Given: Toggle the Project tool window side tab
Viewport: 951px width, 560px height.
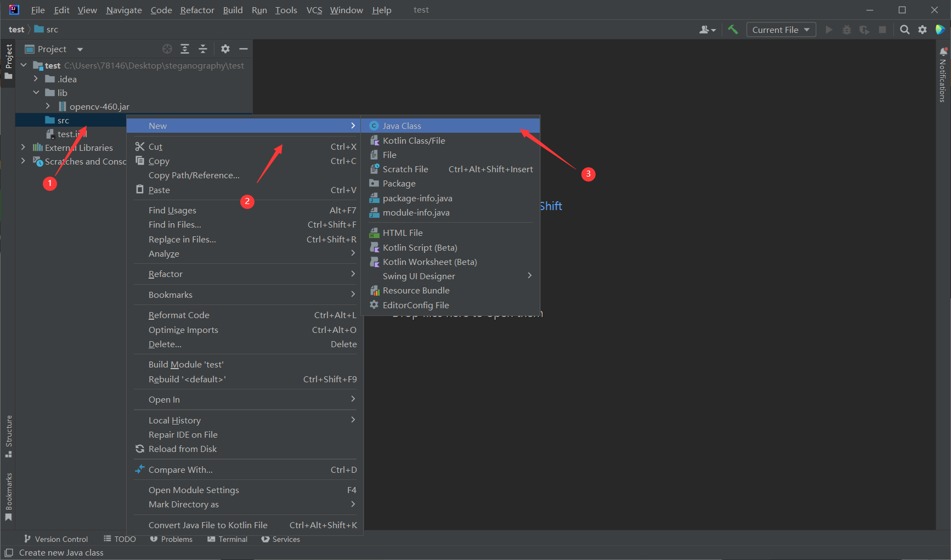Looking at the screenshot, I should (x=9, y=61).
